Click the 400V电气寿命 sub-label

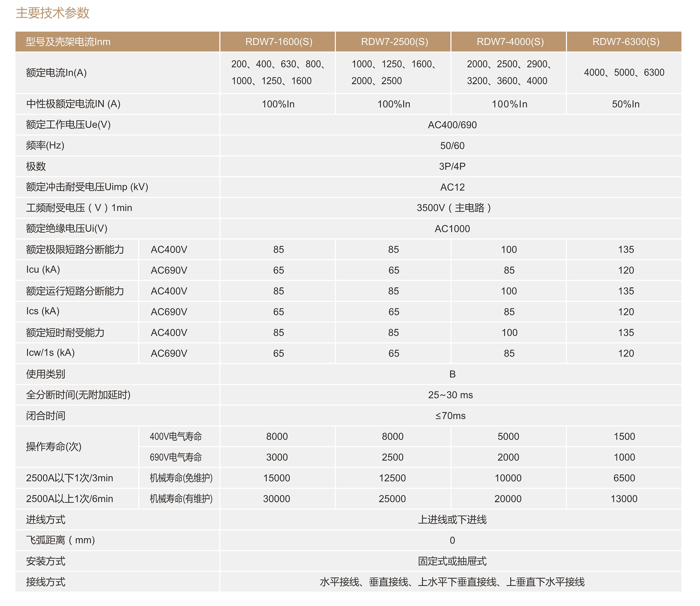(176, 437)
